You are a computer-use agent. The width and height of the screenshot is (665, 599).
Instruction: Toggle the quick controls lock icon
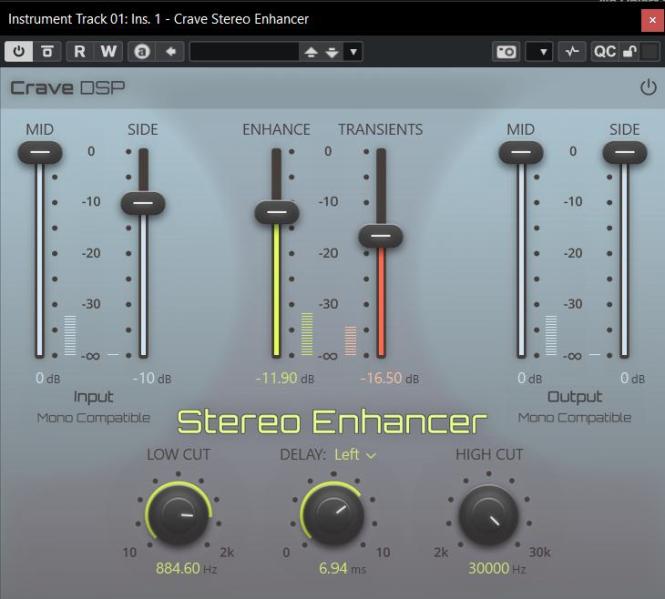[629, 52]
